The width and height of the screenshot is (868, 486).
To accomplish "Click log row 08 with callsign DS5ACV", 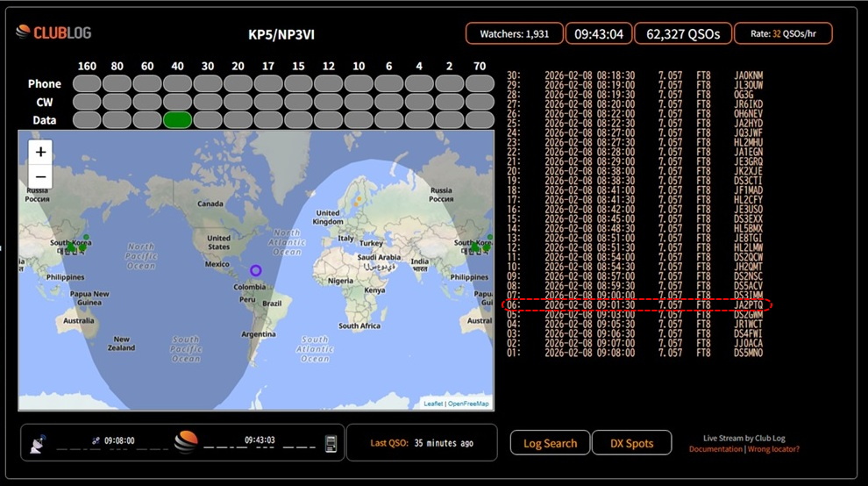I will [x=635, y=286].
